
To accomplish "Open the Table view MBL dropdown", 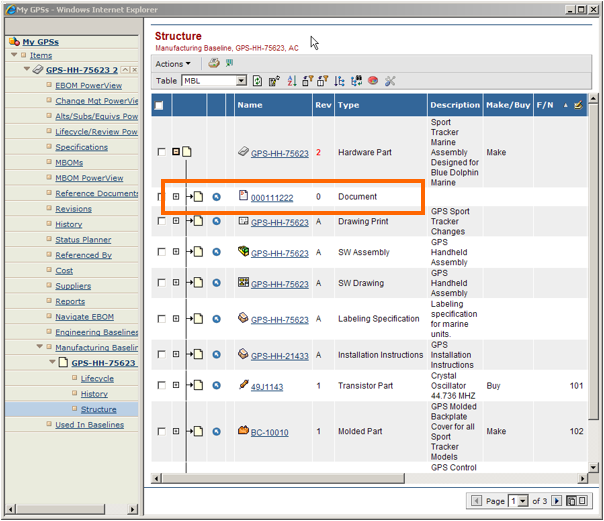I will coord(241,81).
